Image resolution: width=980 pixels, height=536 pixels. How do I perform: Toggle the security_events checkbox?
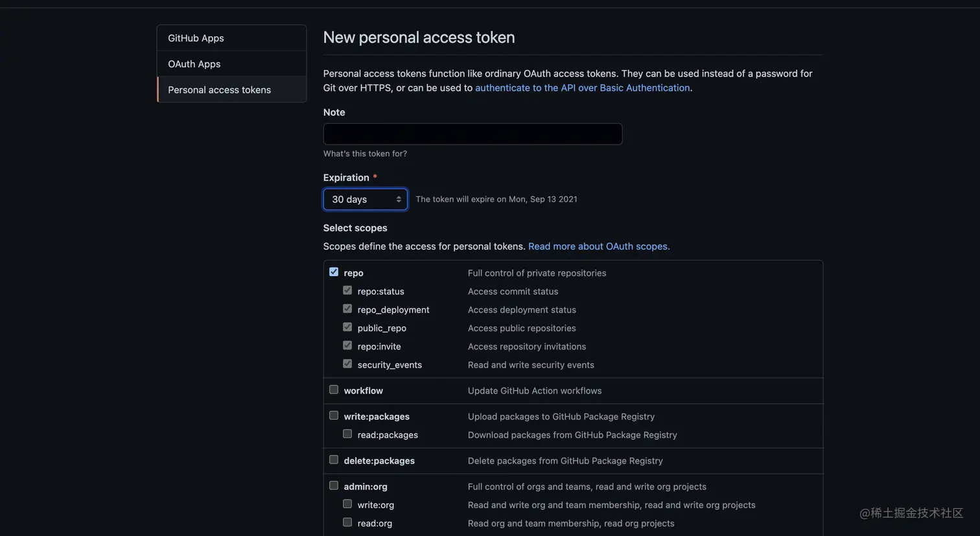[347, 364]
